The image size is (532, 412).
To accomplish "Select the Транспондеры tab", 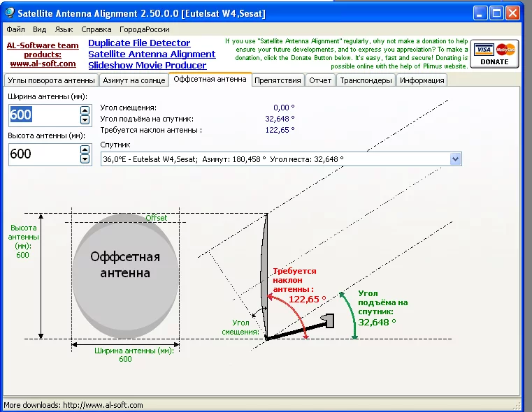I will (x=366, y=80).
